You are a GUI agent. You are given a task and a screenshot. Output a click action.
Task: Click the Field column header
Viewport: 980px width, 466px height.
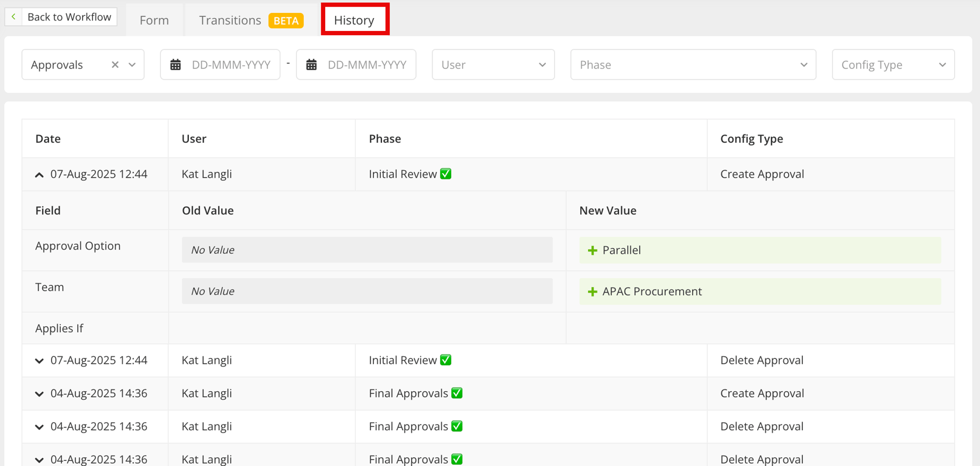48,210
